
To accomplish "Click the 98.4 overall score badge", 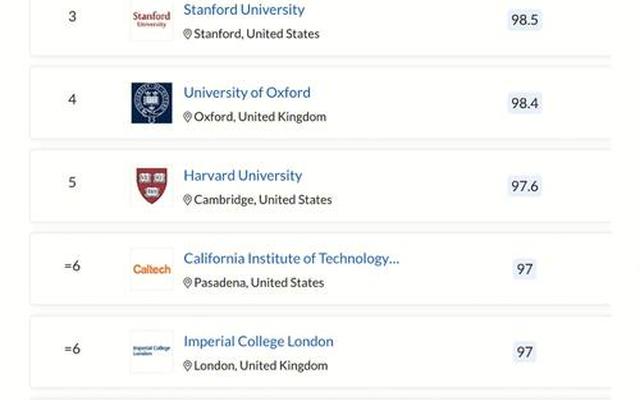I will [x=524, y=103].
